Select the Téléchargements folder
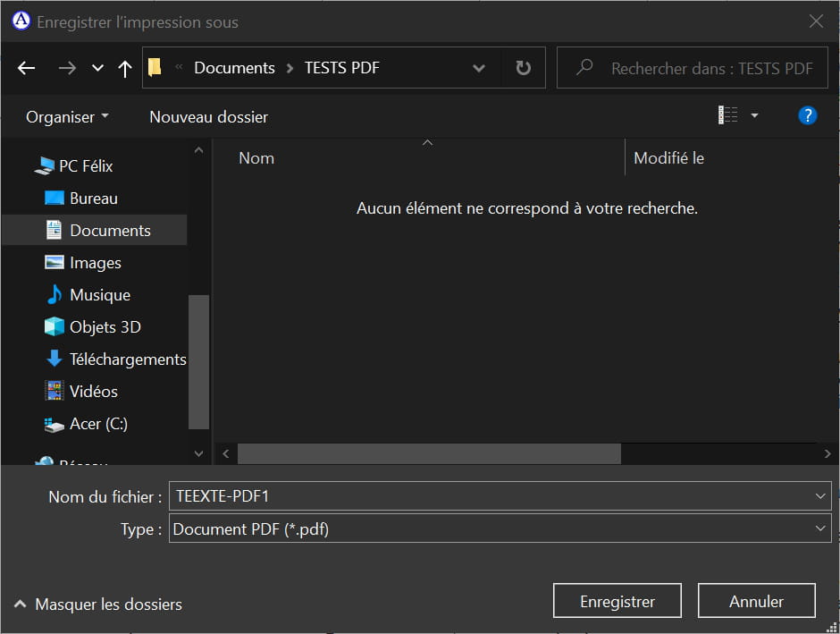 click(x=128, y=359)
